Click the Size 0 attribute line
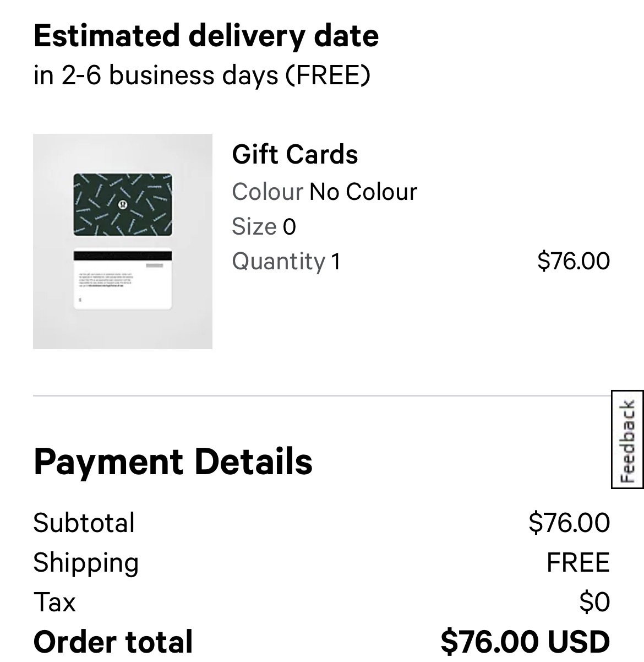Viewport: 644px width, 662px height. click(x=264, y=226)
